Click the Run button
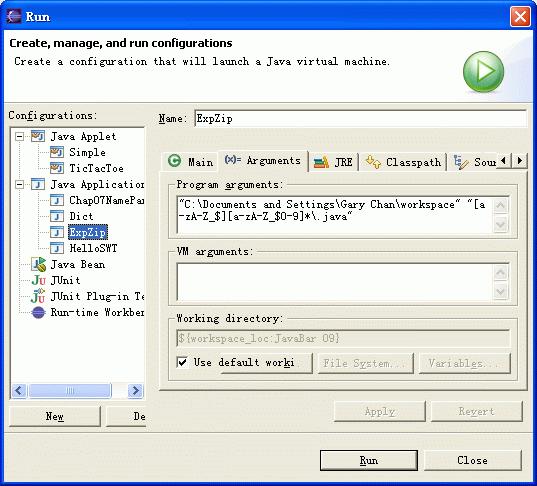This screenshot has height=486, width=537. tap(369, 460)
